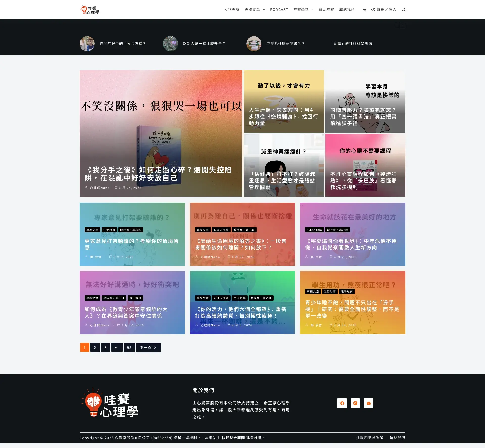485x448 pixels.
Task: Go to 贊助哇賽 menu item
Action: pos(326,10)
